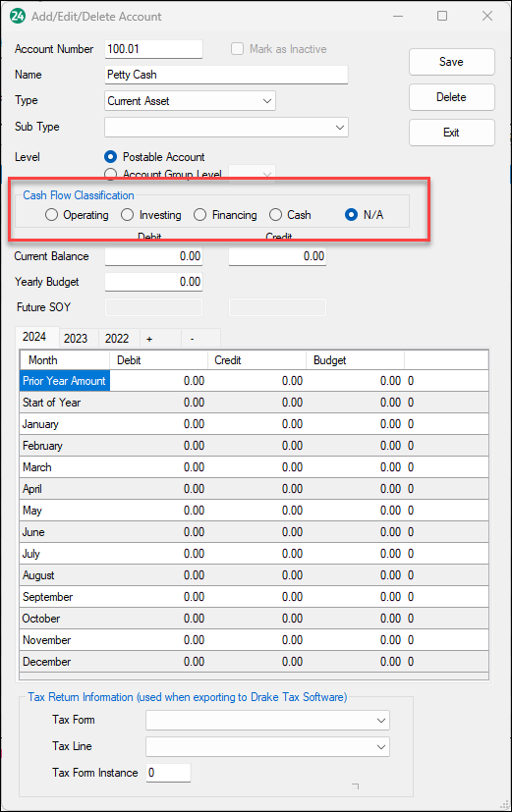Click the Tax Form Instance field
Screen dimensions: 512x812
168,773
